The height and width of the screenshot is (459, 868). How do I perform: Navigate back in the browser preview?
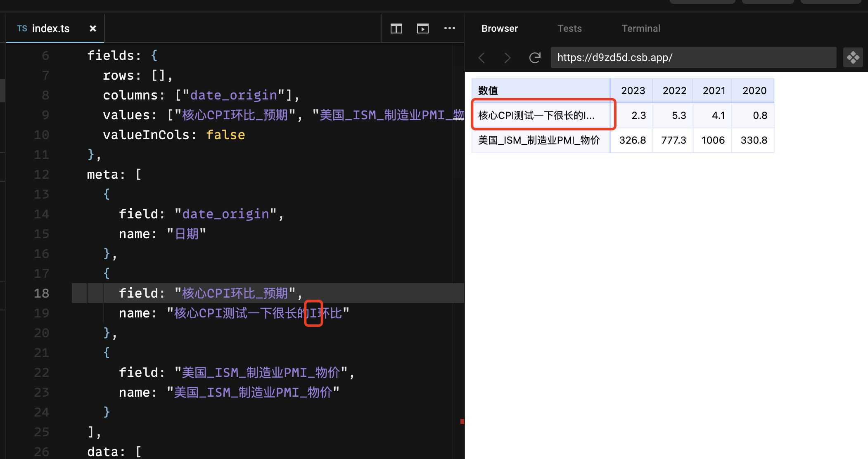pos(481,58)
